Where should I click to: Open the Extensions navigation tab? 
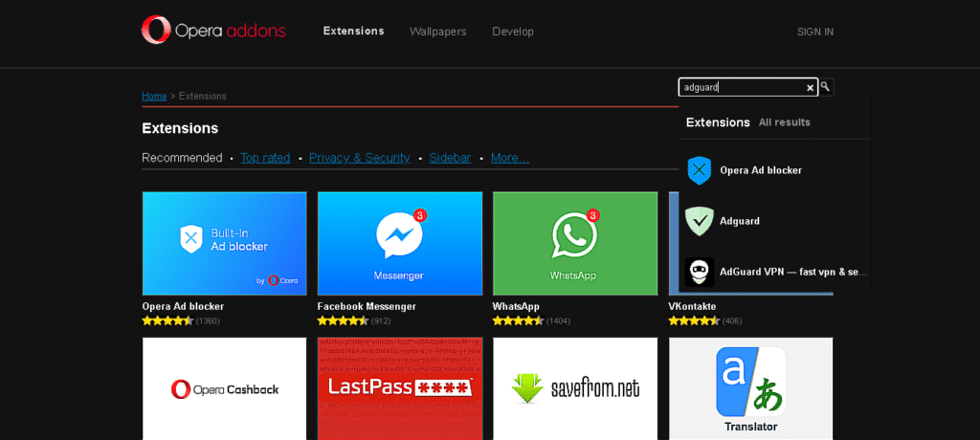click(x=354, y=32)
